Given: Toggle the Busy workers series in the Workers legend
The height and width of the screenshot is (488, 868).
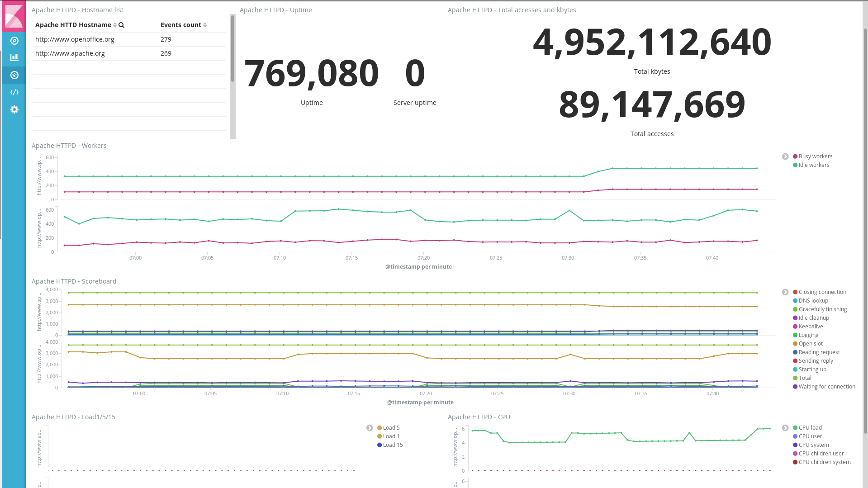Looking at the screenshot, I should point(813,156).
